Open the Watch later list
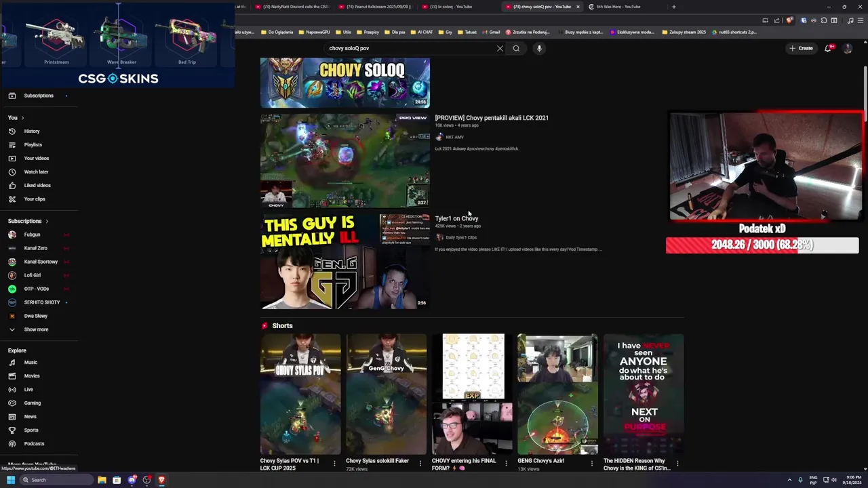Viewport: 868px width, 488px height. click(x=36, y=171)
